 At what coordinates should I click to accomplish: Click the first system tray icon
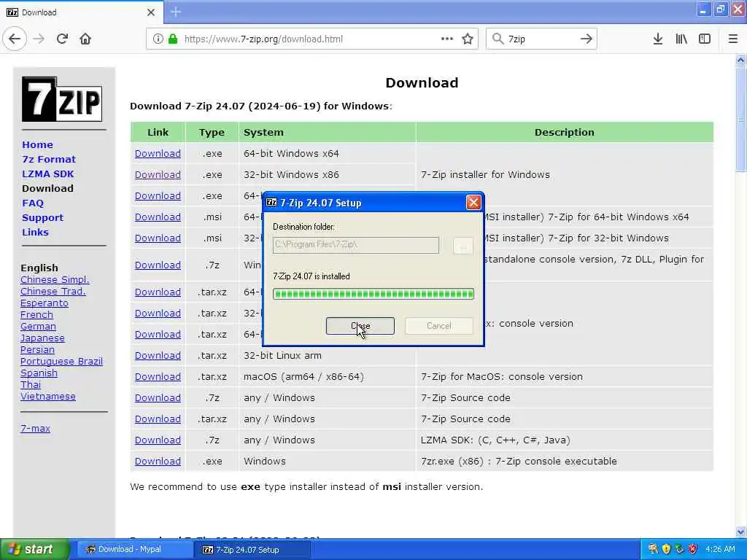click(x=653, y=549)
